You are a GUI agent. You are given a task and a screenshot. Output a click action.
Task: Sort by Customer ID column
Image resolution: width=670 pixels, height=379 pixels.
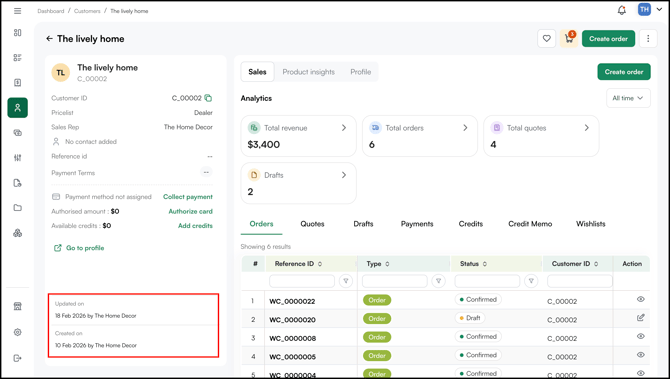(x=596, y=264)
